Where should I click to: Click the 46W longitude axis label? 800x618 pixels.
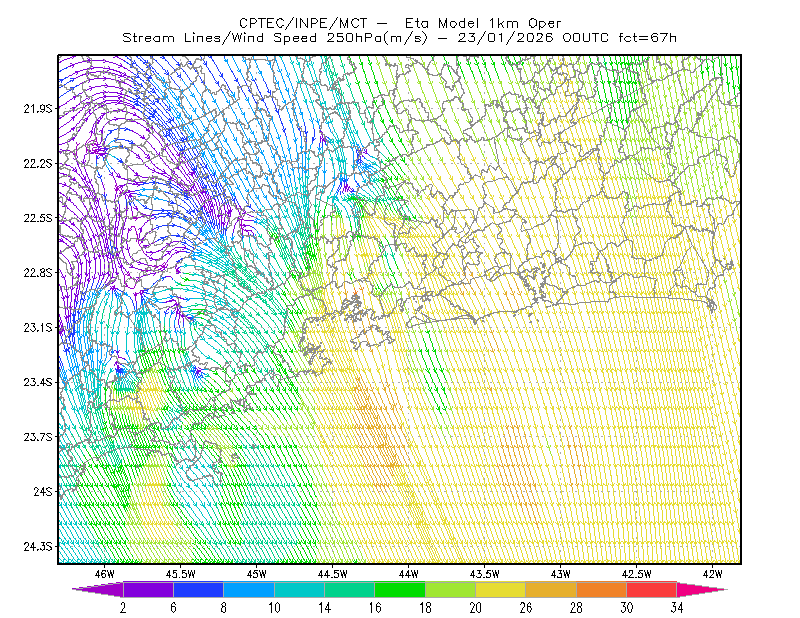105,574
